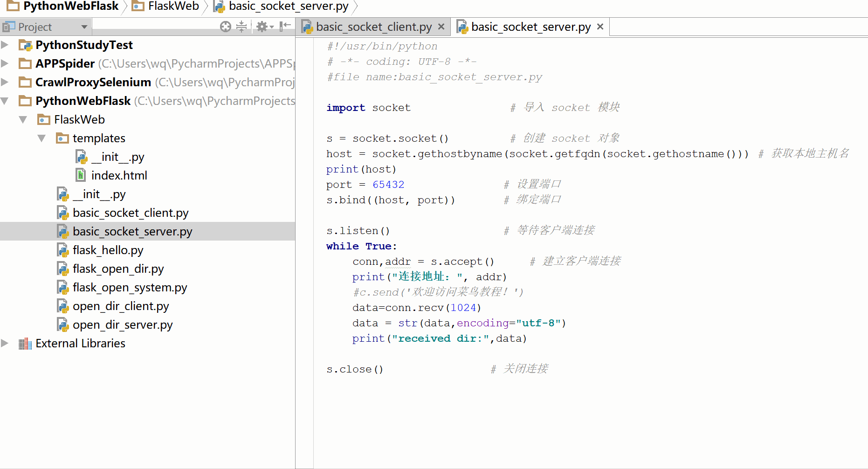Select flask_open_system.py in project tree
Screen dimensions: 868x469
[x=130, y=287]
